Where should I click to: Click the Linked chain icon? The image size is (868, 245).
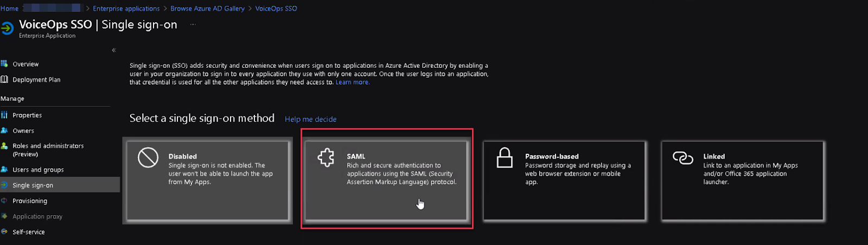[x=683, y=158]
